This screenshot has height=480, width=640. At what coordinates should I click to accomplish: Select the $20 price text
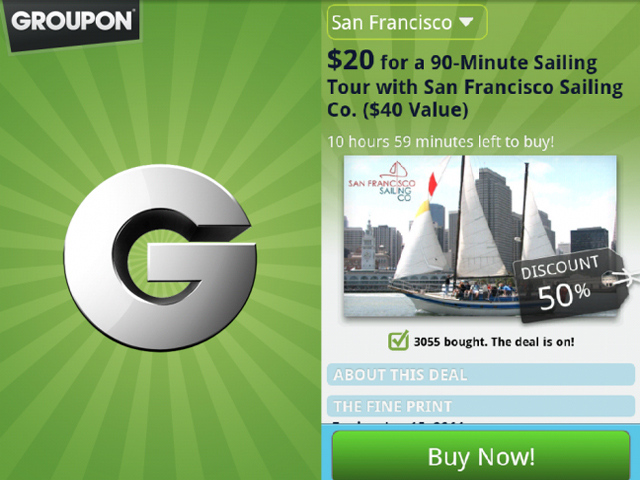(350, 60)
